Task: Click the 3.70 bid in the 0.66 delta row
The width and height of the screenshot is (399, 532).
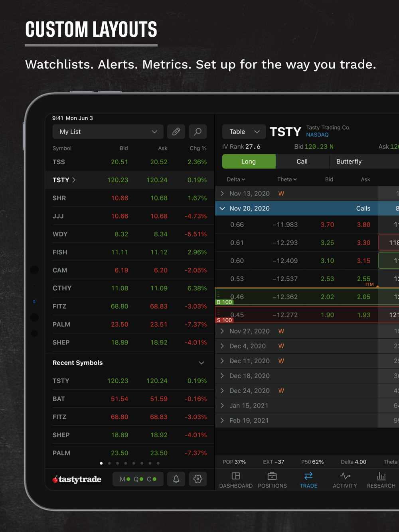Action: click(x=327, y=225)
